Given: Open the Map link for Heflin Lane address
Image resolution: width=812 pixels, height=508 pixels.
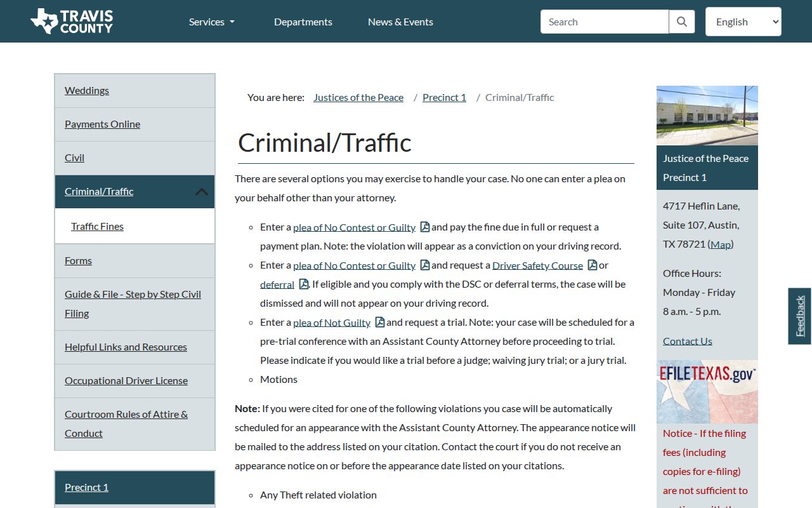Looking at the screenshot, I should pos(721,244).
